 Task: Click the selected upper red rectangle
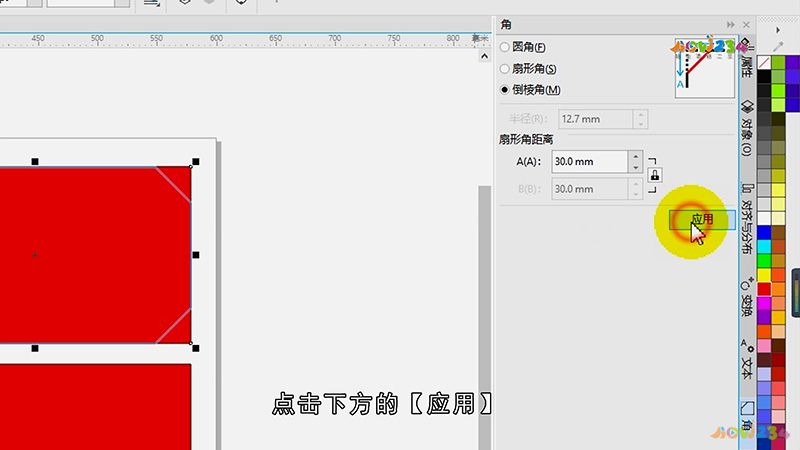pos(95,255)
